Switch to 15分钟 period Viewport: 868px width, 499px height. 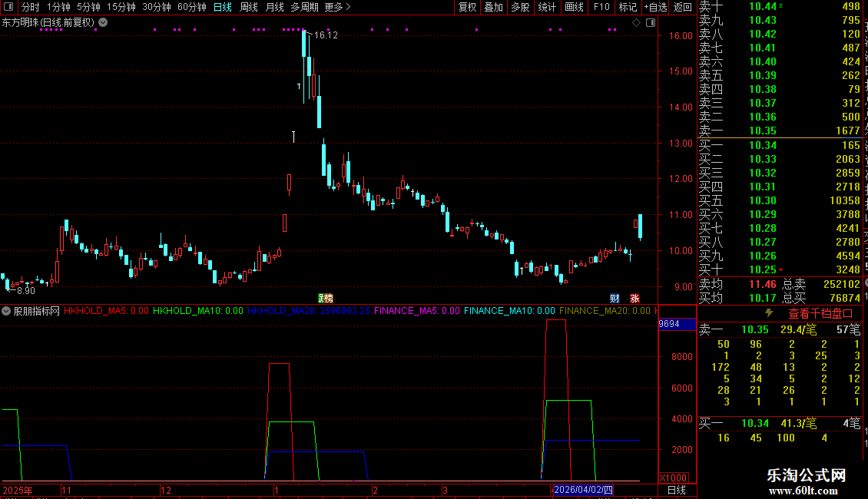[x=121, y=7]
